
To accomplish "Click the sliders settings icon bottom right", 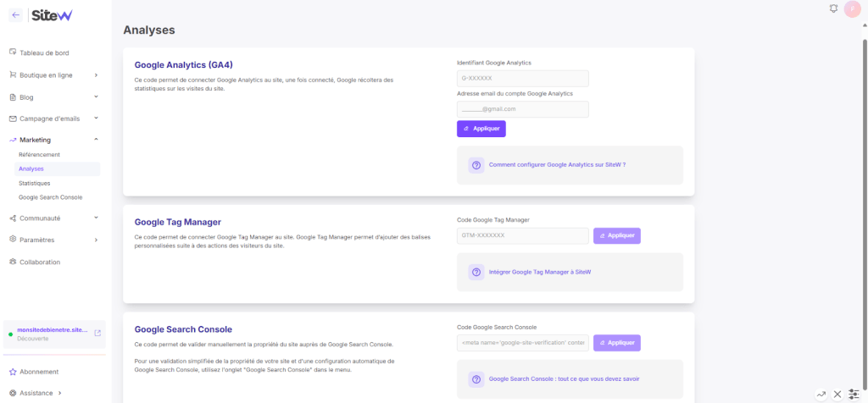I will pyautogui.click(x=854, y=395).
